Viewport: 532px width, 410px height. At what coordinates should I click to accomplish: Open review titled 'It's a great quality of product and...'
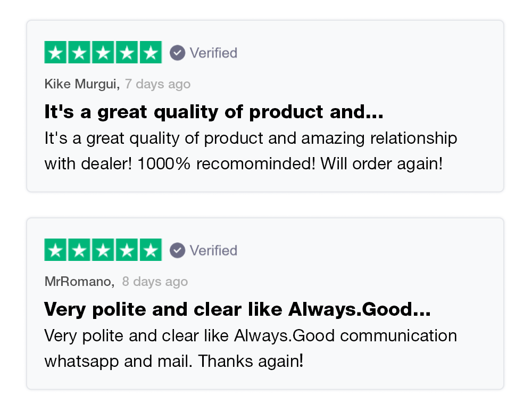click(213, 112)
